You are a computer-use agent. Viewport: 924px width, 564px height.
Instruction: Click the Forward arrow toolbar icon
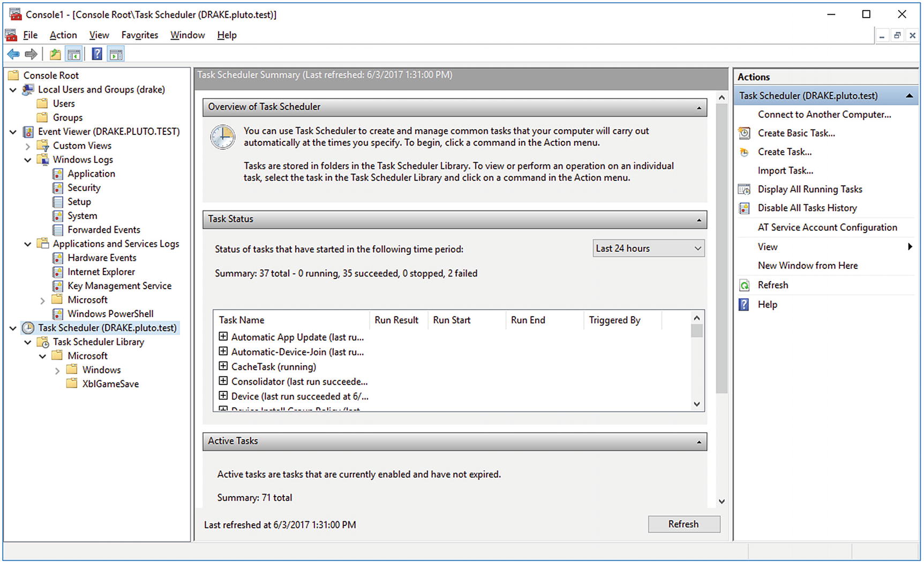tap(31, 54)
